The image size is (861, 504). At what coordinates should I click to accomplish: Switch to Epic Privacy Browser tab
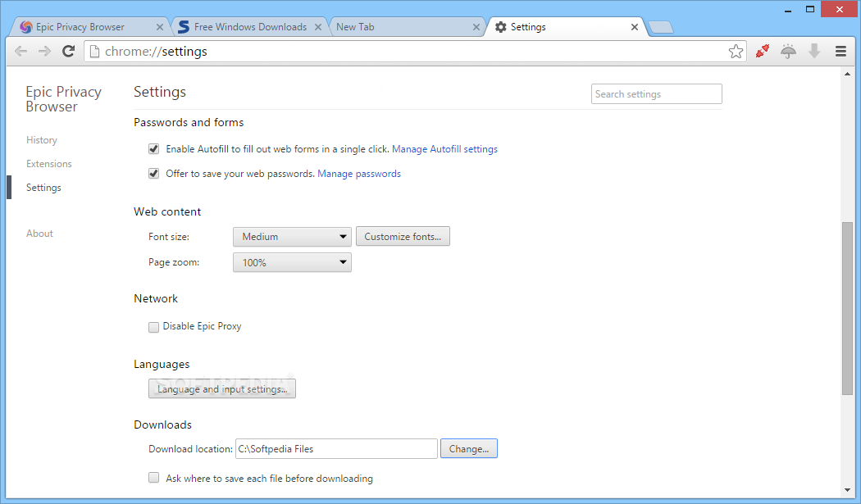point(90,27)
